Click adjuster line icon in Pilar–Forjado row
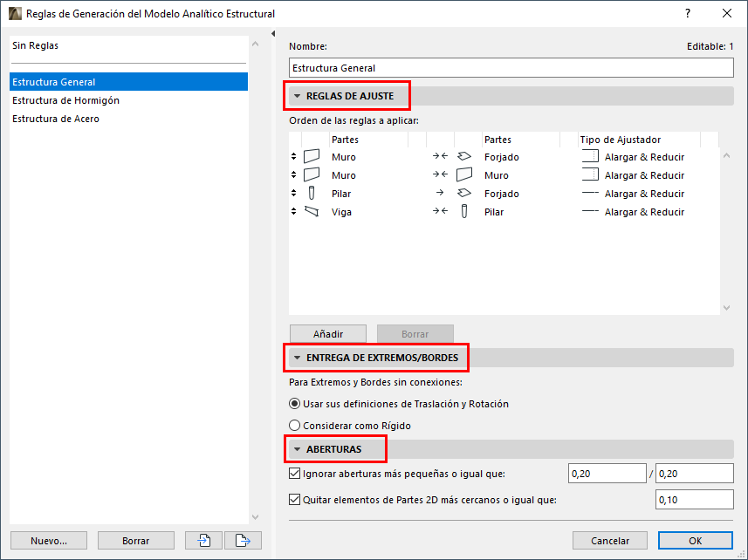The image size is (748, 560). (591, 193)
